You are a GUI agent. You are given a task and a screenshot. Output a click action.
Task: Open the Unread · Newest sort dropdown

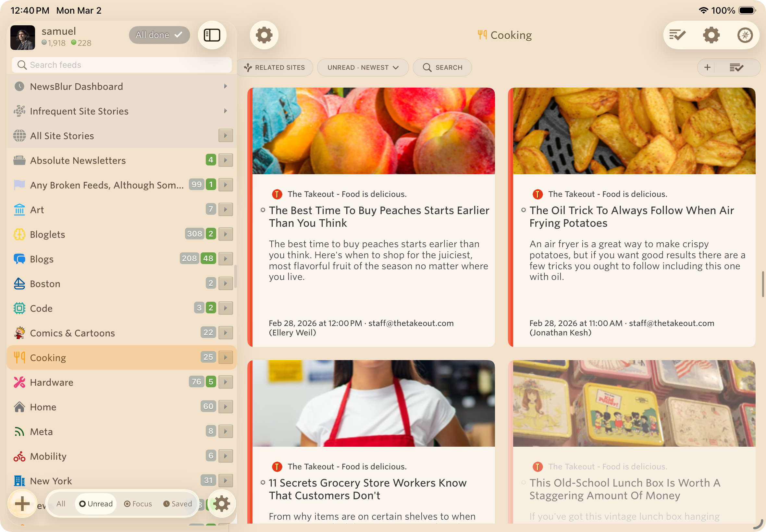pyautogui.click(x=363, y=68)
